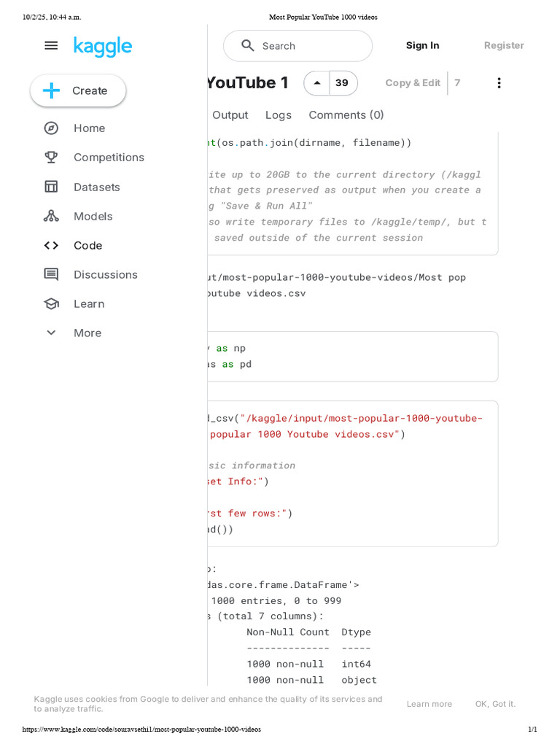
Task: Open the hamburger navigation menu
Action: 51,45
